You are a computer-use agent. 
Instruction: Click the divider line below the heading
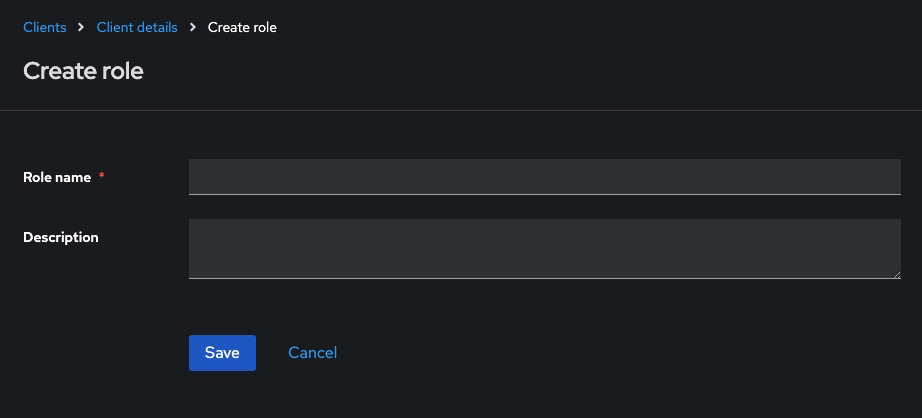[x=461, y=110]
